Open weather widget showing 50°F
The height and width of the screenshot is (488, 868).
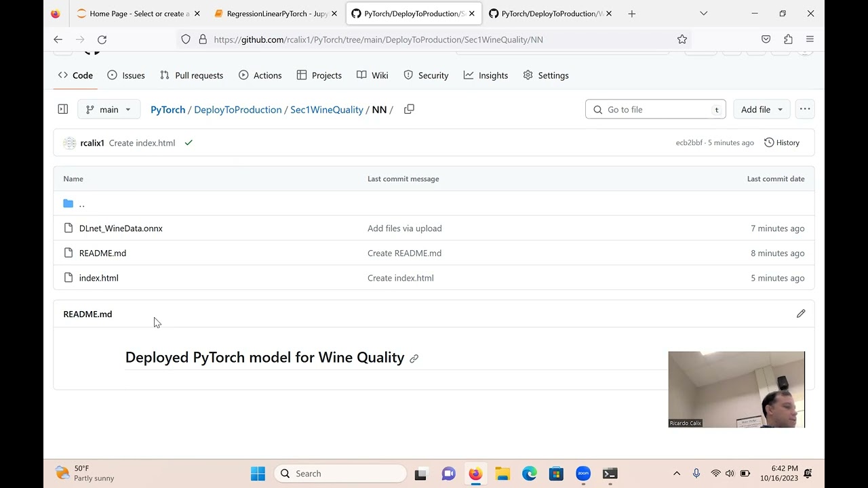pos(85,473)
